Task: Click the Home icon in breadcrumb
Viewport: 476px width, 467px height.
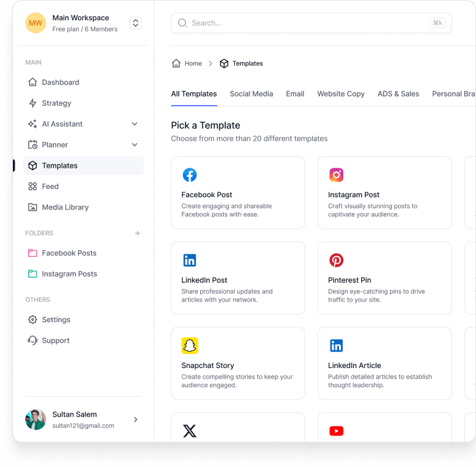Action: point(176,63)
